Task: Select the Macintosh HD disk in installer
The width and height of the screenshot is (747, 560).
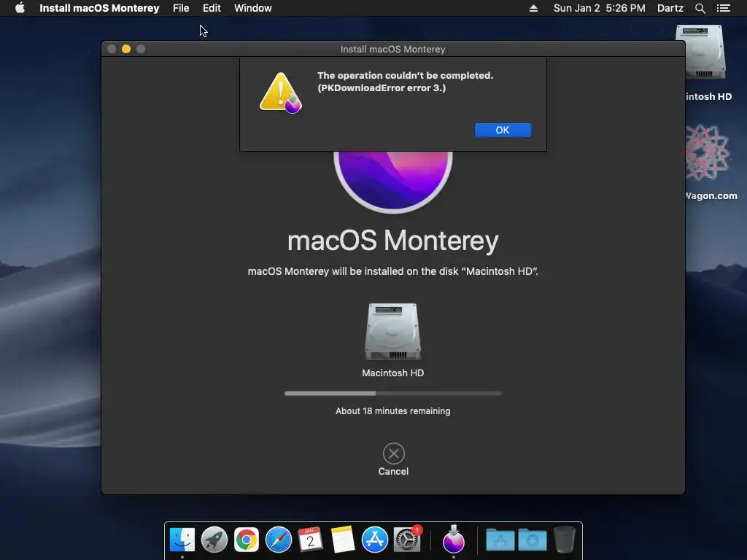Action: point(393,332)
